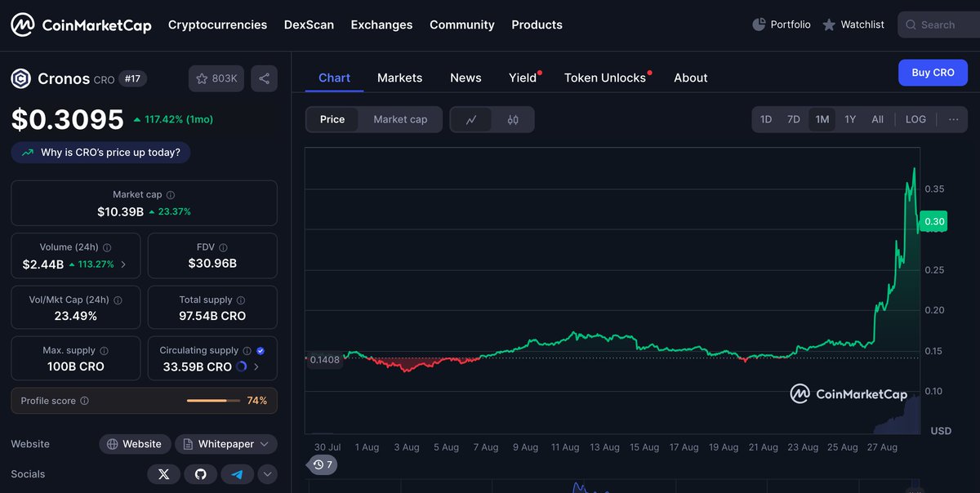
Task: Click circulating supply progress ring
Action: (x=241, y=366)
